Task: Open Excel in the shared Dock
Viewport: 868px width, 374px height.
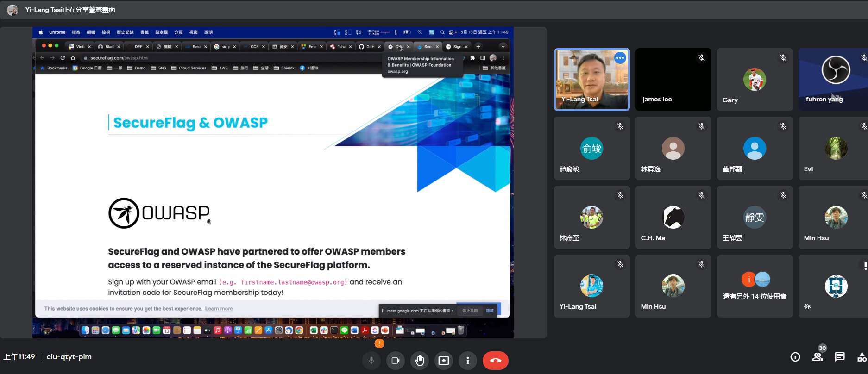Action: (x=314, y=330)
